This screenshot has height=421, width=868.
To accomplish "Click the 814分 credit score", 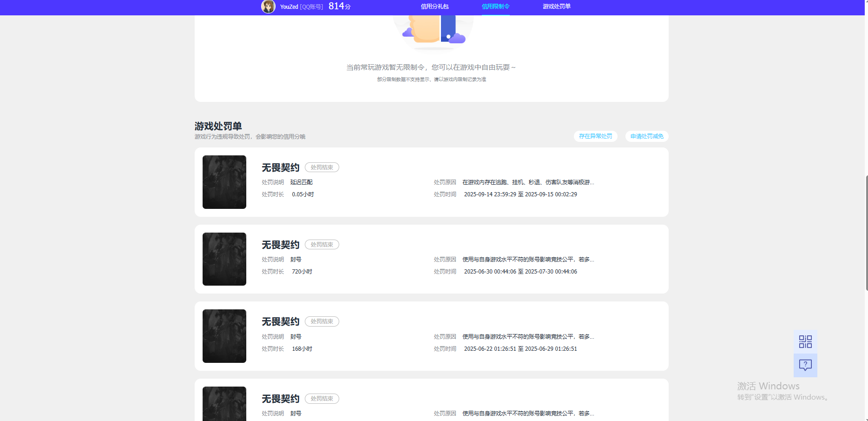I will click(339, 6).
